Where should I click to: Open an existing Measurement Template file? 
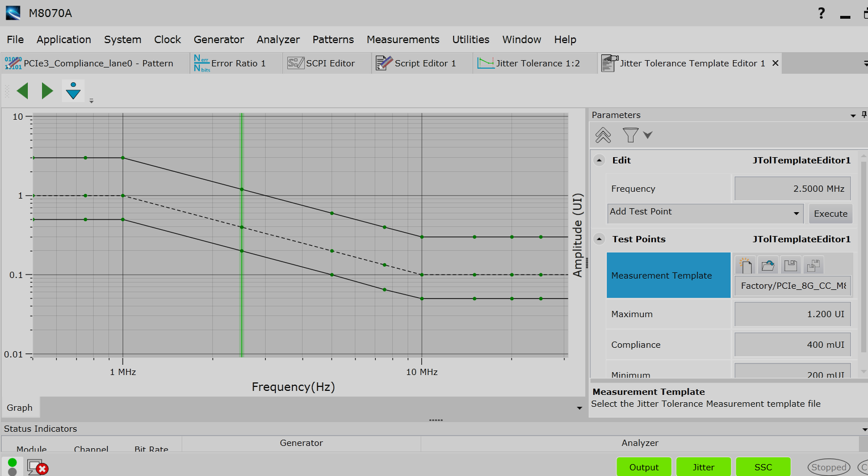tap(768, 265)
